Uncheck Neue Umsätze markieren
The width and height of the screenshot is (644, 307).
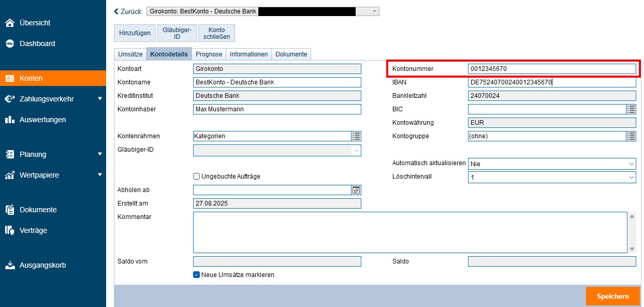[197, 275]
